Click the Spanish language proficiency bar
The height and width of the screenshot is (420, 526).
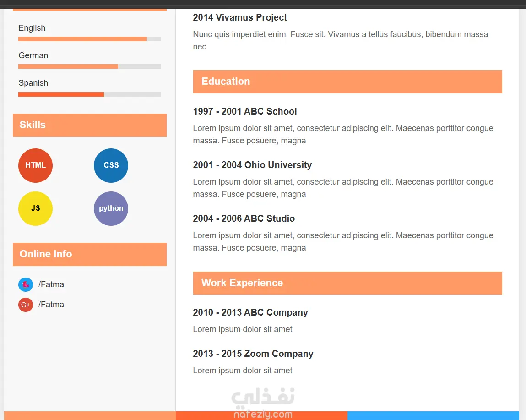click(x=89, y=94)
